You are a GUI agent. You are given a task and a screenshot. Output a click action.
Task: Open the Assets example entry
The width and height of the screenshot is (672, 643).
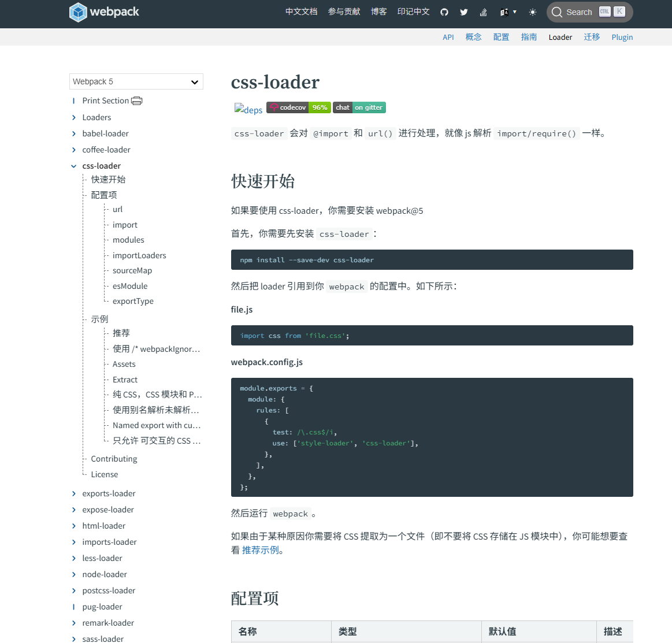click(124, 364)
